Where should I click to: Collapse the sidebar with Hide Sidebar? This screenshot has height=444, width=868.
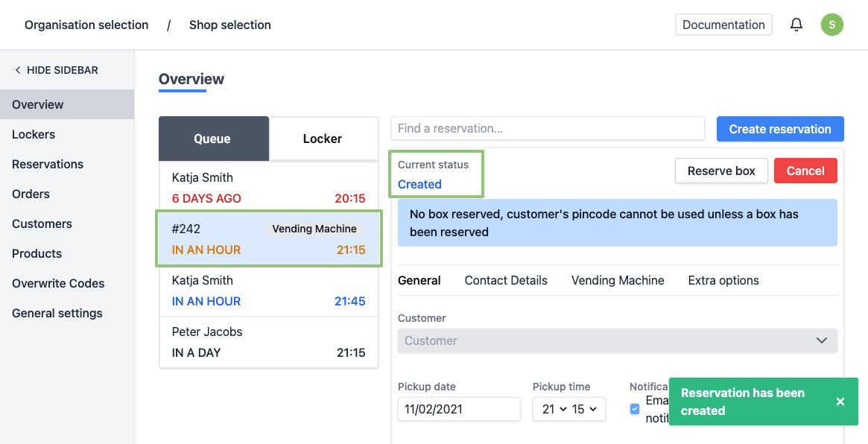click(x=57, y=70)
